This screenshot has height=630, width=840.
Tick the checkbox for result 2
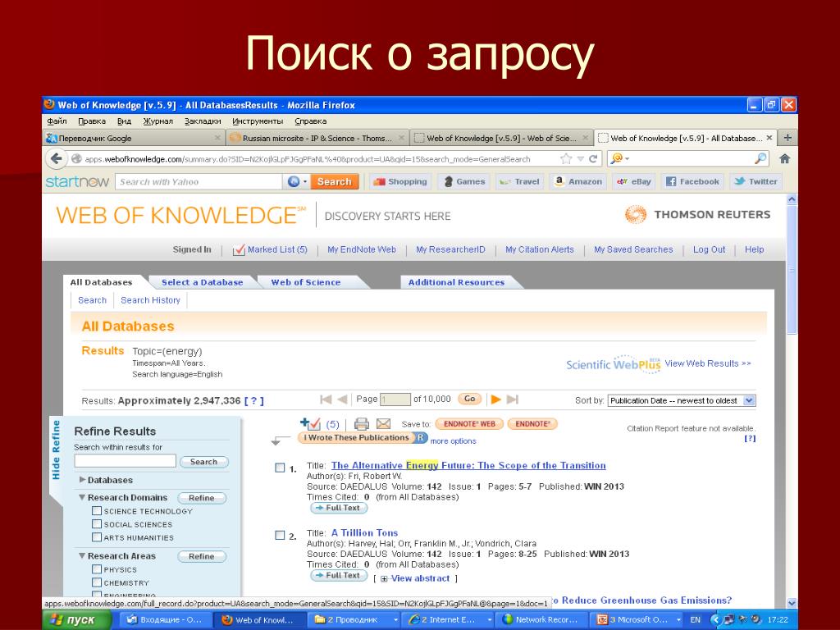pos(280,535)
